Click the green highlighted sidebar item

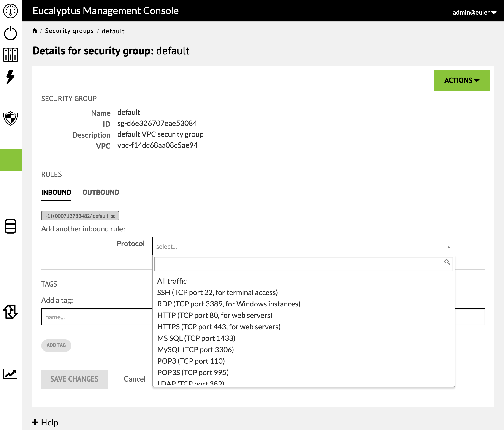click(x=11, y=160)
